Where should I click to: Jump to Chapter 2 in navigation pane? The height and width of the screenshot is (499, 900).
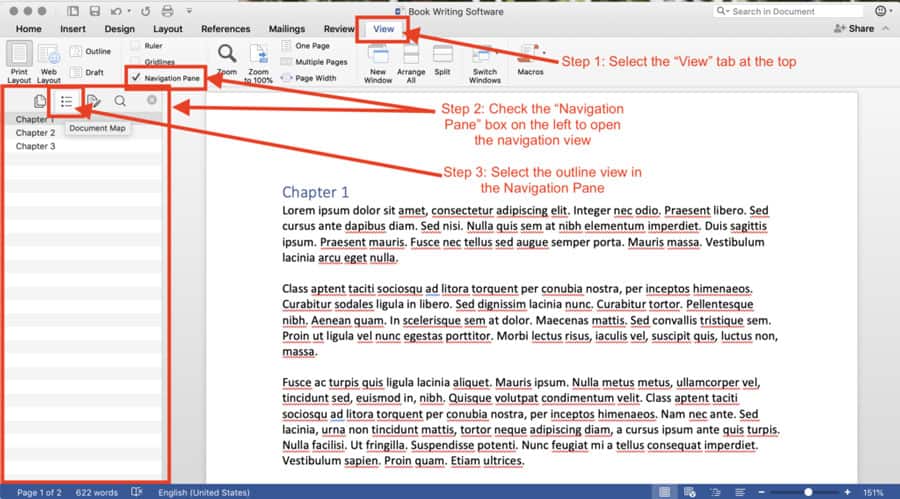click(35, 132)
